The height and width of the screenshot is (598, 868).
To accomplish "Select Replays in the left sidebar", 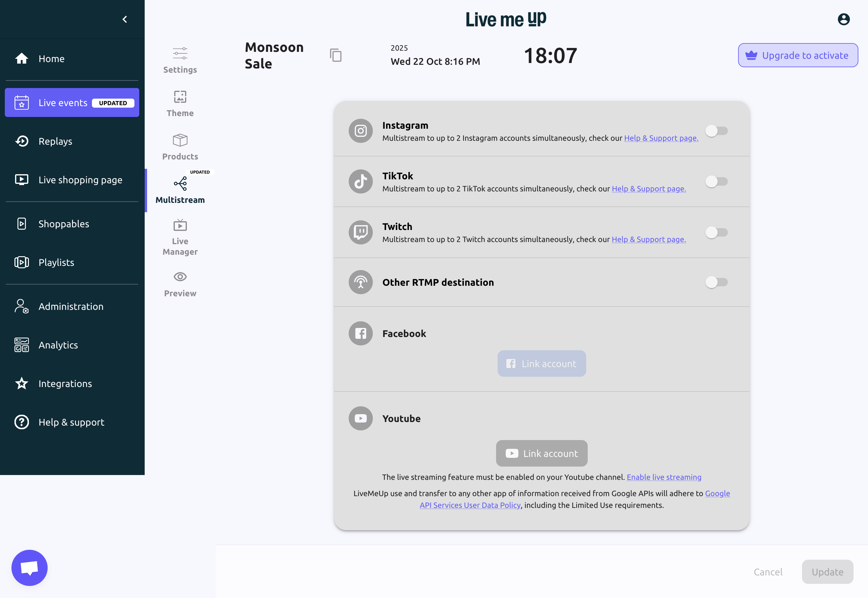I will click(55, 141).
